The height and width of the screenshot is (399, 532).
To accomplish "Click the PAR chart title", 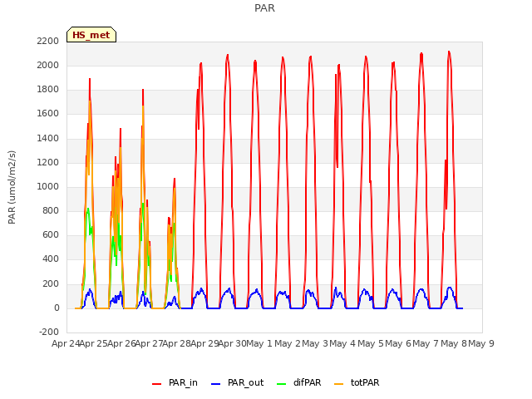I will click(x=264, y=8).
